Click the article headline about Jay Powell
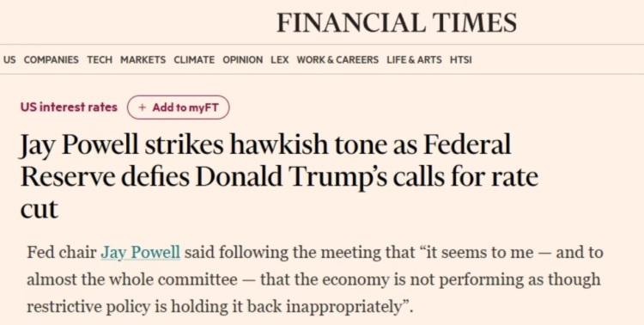The width and height of the screenshot is (644, 325). coord(279,177)
